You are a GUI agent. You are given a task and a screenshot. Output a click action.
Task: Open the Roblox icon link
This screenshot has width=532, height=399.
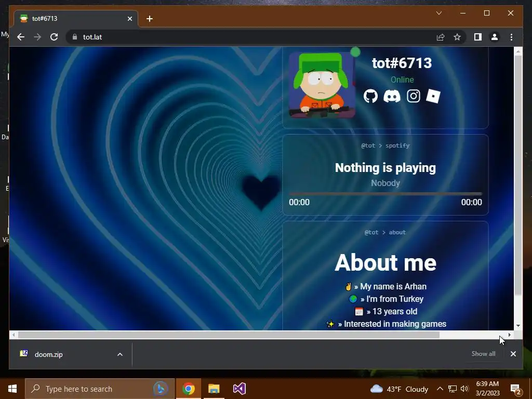(x=433, y=96)
